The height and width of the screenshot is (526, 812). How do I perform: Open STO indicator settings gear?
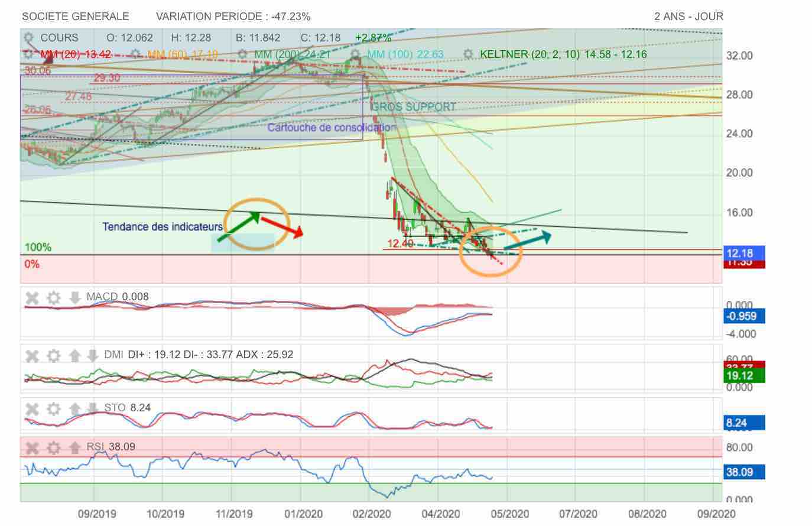coord(54,408)
